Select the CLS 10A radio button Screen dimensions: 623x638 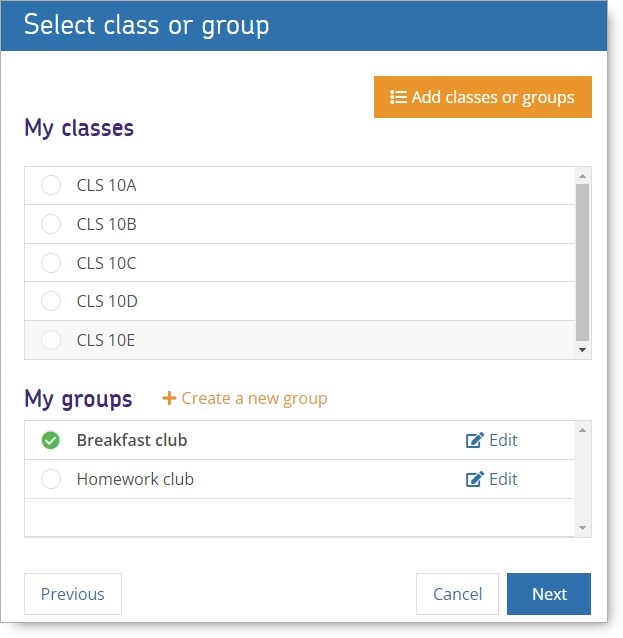(51, 185)
